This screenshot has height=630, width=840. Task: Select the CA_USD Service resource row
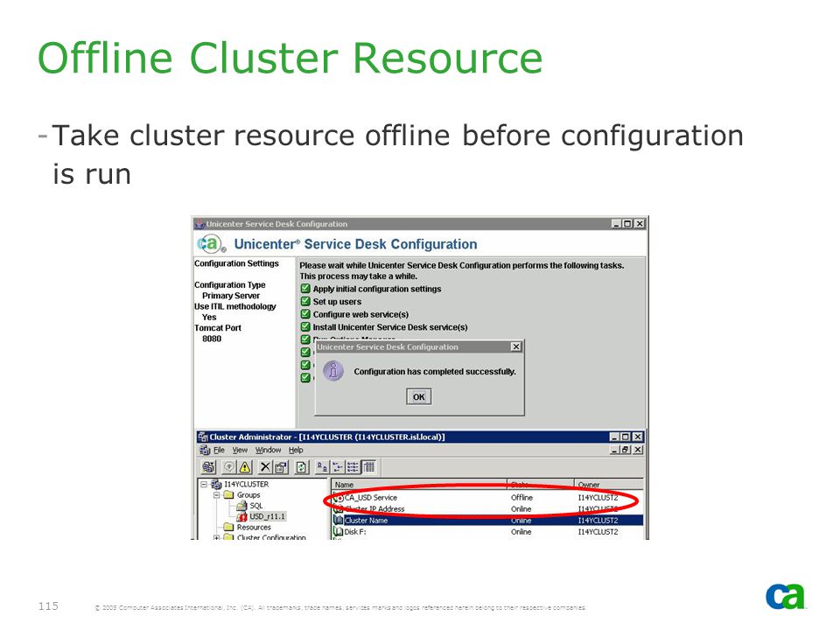(487, 497)
